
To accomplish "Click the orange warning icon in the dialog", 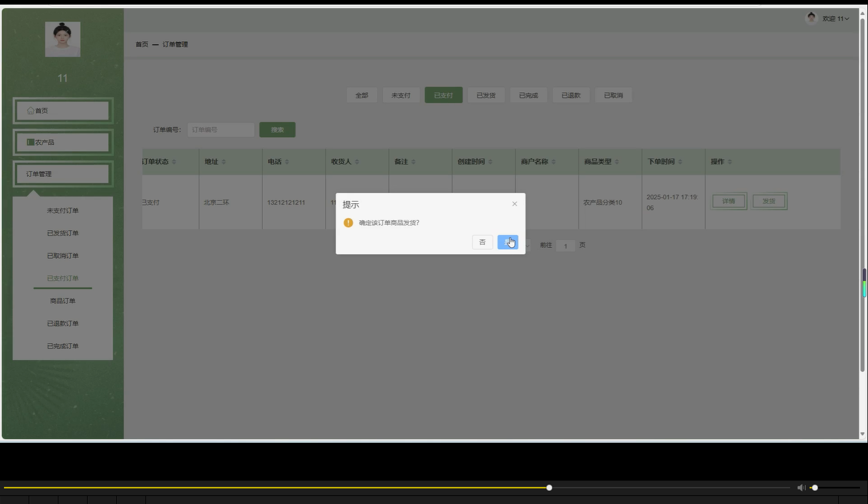I will click(x=348, y=223).
